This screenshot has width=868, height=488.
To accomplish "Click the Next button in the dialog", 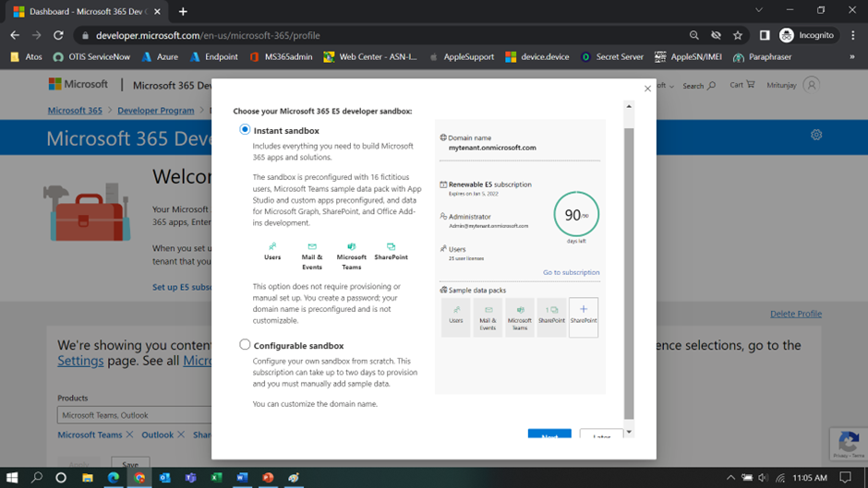I will click(549, 434).
